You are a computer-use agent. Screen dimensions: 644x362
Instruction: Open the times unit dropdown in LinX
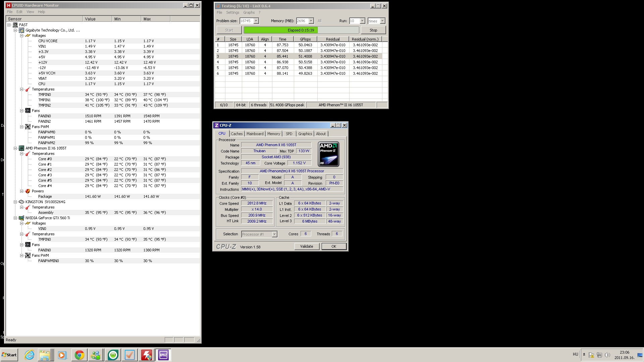(382, 21)
